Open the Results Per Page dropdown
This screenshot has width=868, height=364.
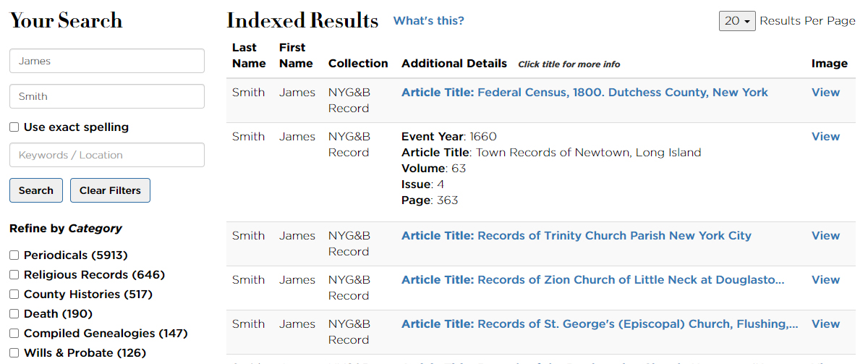click(x=737, y=21)
